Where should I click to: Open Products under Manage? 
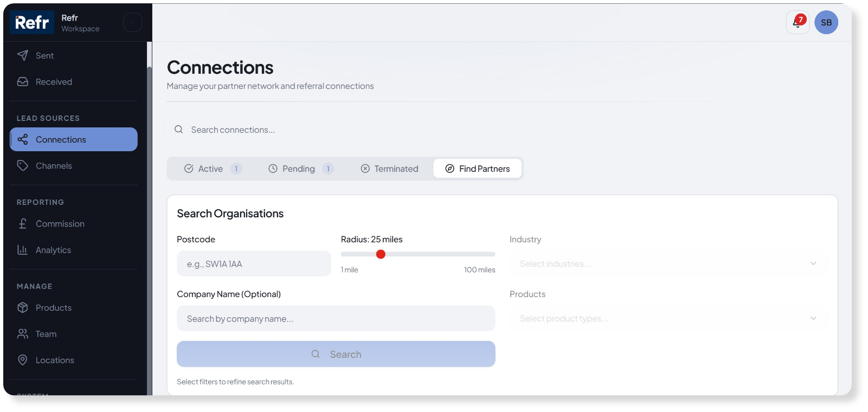[x=53, y=308]
